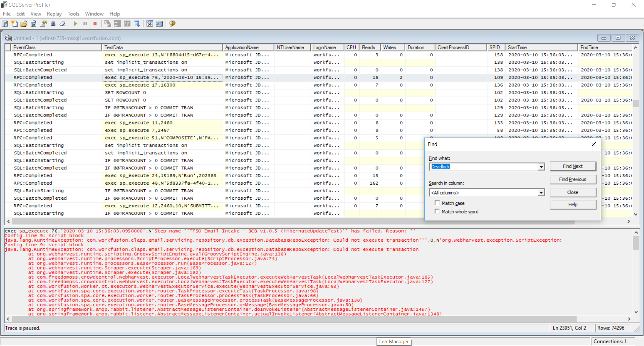644x346 pixels.
Task: Enable the Match whole word checkbox
Action: tap(437, 211)
